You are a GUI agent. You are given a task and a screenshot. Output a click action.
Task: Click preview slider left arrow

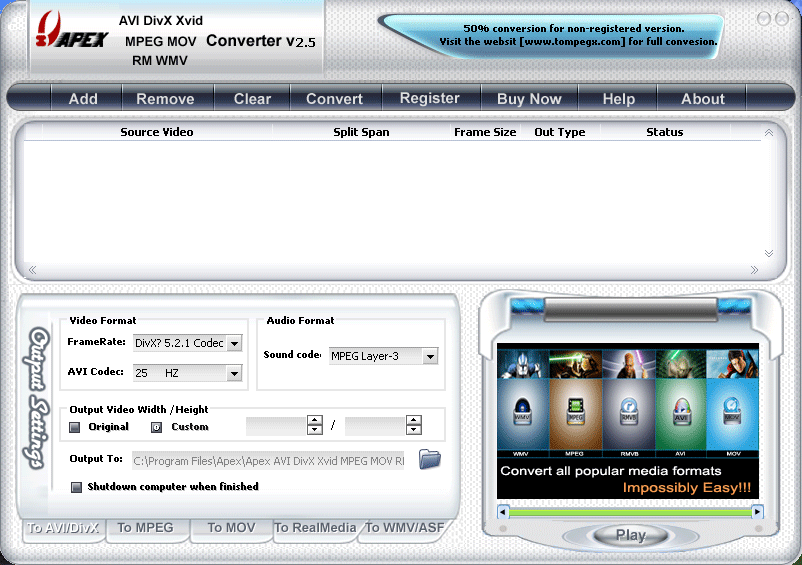click(x=503, y=511)
